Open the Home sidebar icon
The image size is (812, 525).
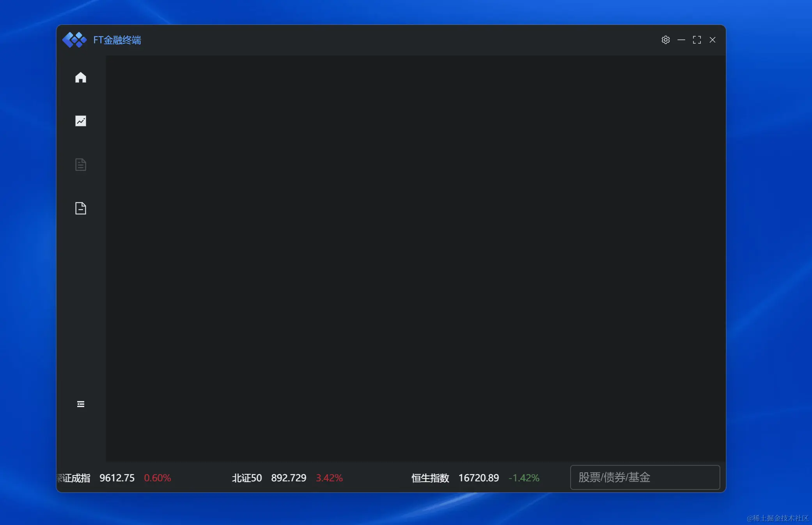[x=80, y=77]
